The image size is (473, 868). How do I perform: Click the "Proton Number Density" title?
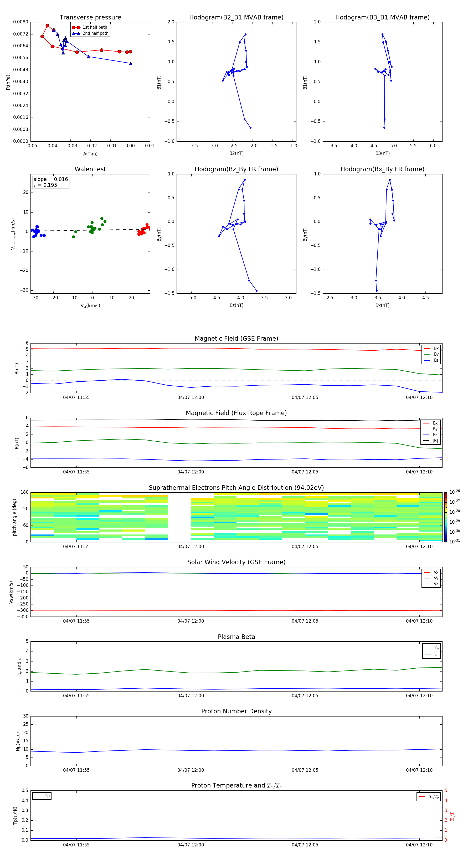(x=236, y=711)
